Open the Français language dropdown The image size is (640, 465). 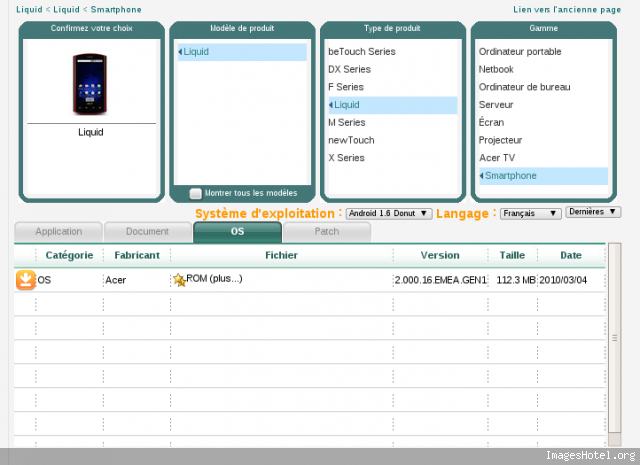pos(530,214)
